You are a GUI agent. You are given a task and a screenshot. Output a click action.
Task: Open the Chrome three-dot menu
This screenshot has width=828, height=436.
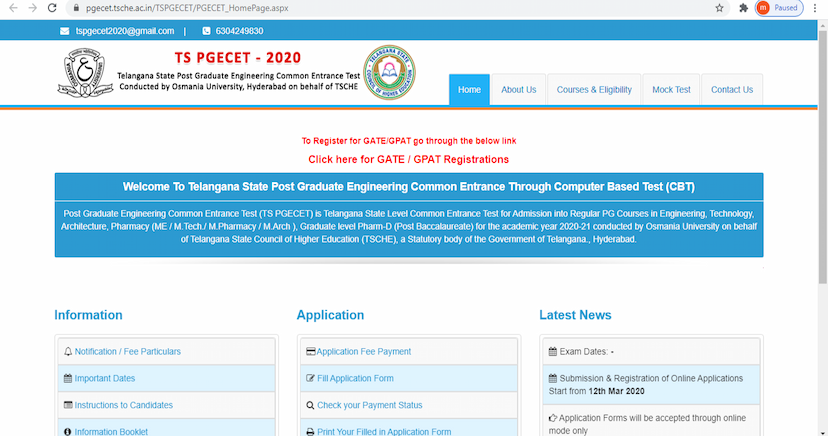click(x=815, y=8)
